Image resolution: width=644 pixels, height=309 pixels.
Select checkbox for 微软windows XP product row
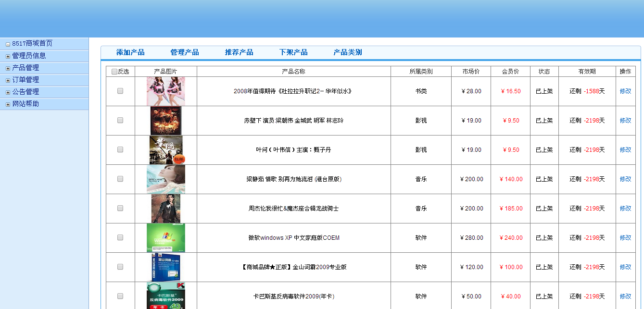tap(120, 237)
